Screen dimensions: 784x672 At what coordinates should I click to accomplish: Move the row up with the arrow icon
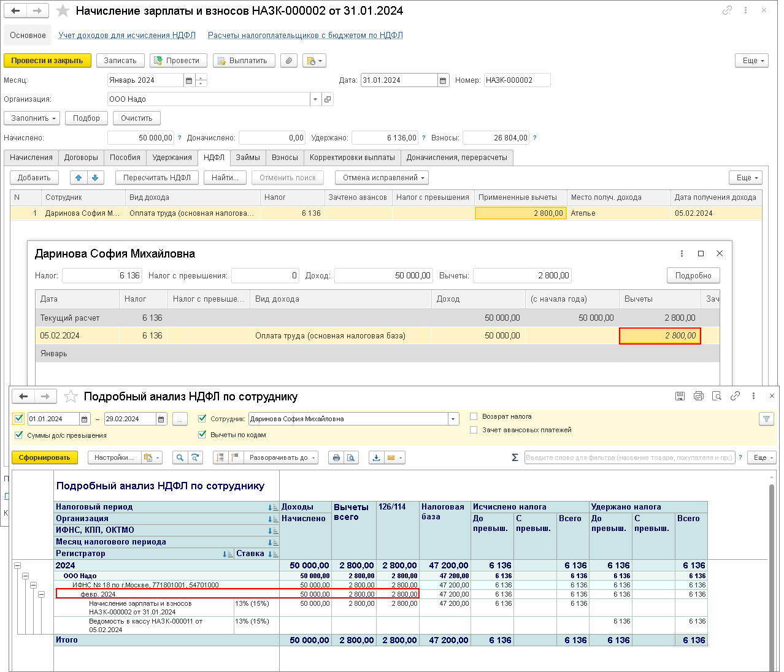point(79,178)
